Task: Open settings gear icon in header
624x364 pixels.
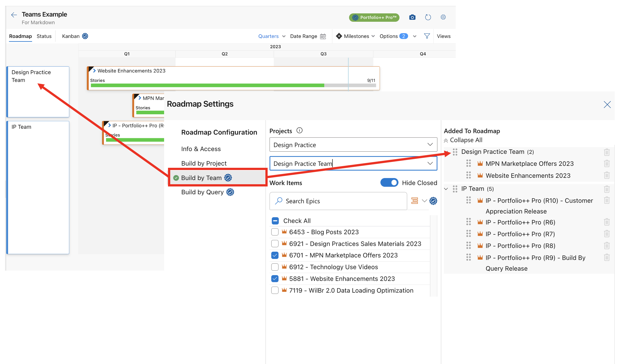Action: (x=443, y=17)
